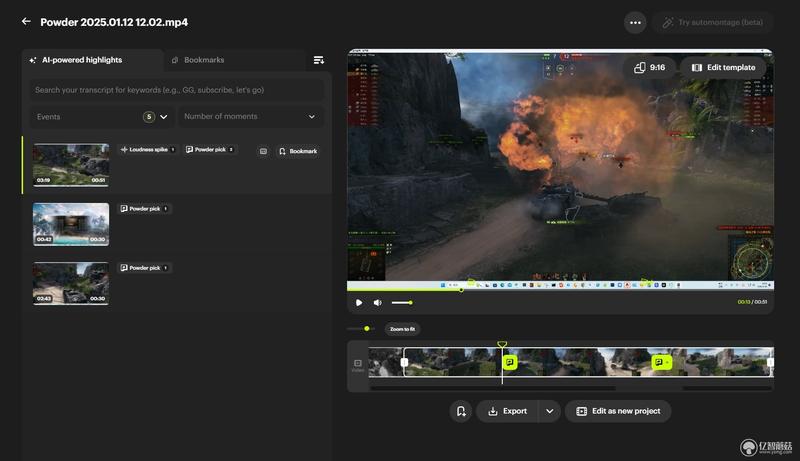Click the video track icon
Viewport: 800px width, 461px height.
click(x=358, y=365)
